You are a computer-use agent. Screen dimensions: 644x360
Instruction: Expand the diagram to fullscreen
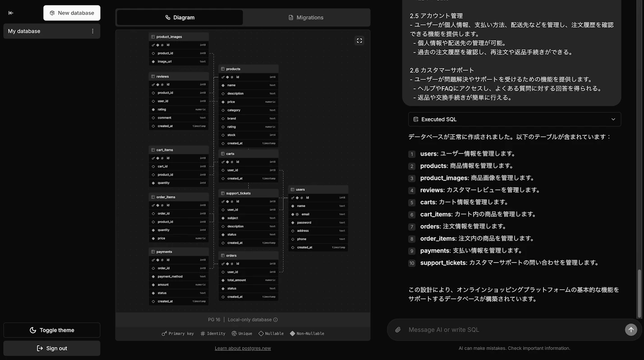pyautogui.click(x=359, y=40)
